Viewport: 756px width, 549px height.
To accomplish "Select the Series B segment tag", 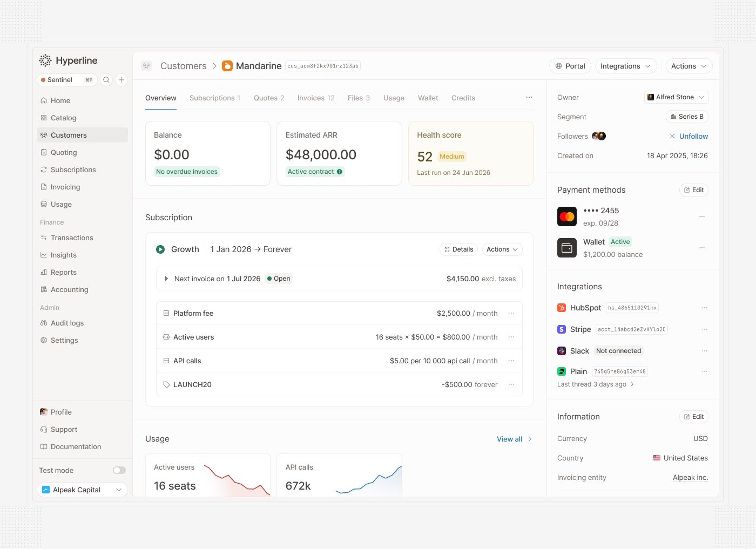I will [x=687, y=117].
